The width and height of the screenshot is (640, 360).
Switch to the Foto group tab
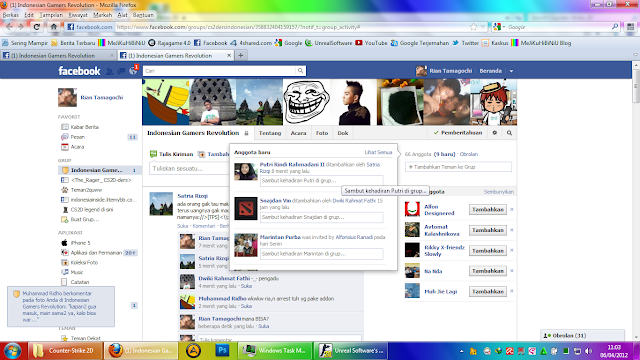[x=322, y=133]
